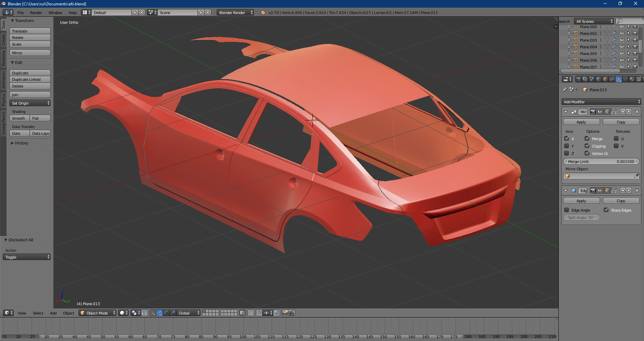The image size is (644, 341).
Task: Switch to the Render properties tab
Action: 579,79
